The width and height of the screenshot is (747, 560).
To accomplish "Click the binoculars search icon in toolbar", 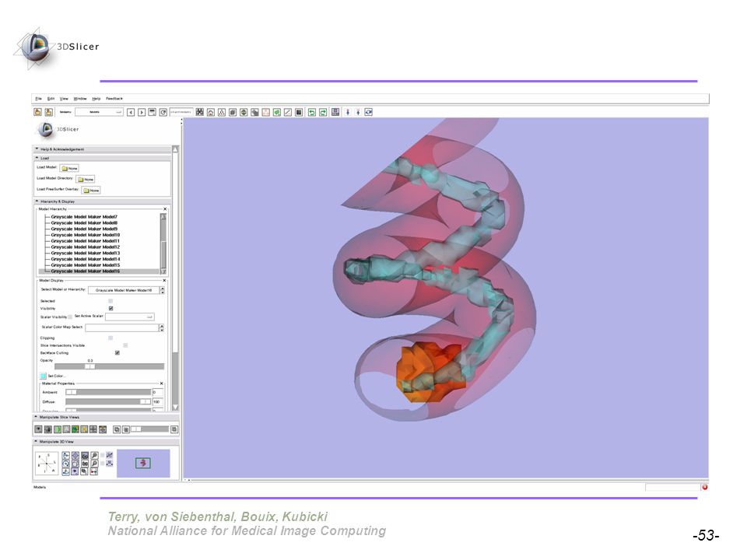I will [200, 112].
